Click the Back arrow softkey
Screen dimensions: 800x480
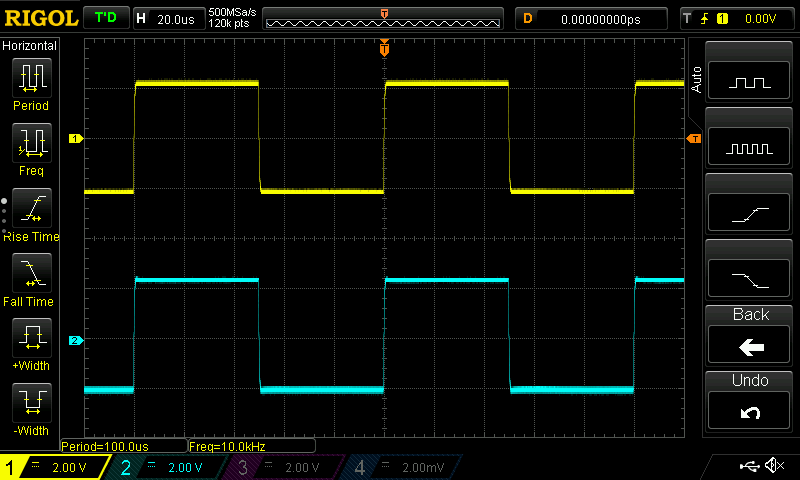(749, 345)
